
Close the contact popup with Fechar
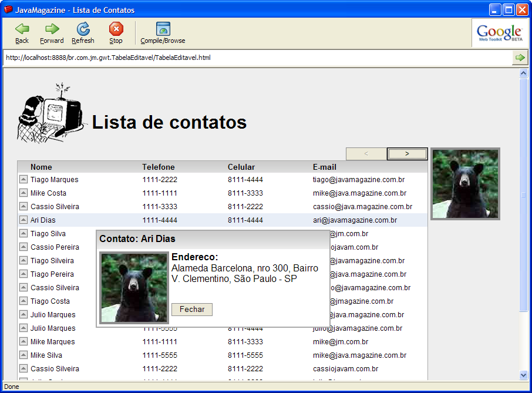tap(192, 310)
